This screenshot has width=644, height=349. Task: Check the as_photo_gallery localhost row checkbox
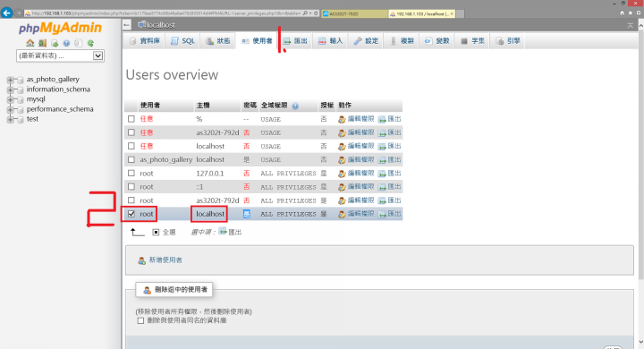click(x=131, y=159)
